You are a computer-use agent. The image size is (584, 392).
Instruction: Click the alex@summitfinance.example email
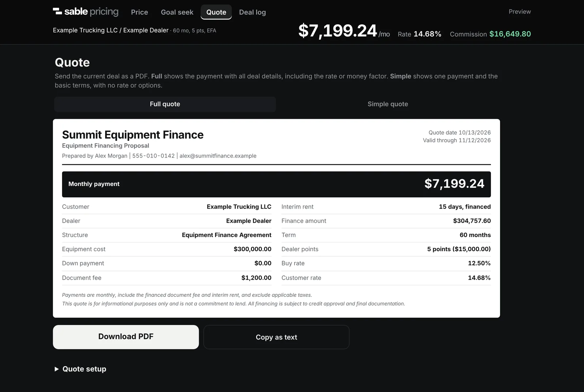[x=218, y=156]
